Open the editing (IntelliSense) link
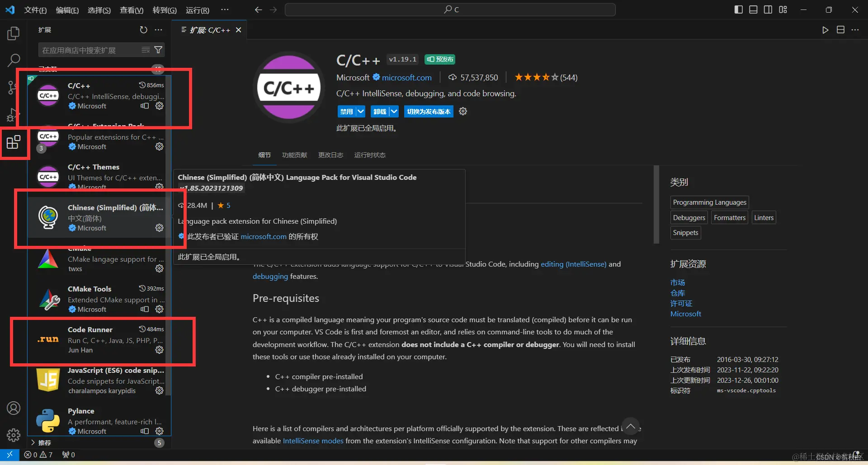Image resolution: width=868 pixels, height=465 pixels. click(x=573, y=264)
